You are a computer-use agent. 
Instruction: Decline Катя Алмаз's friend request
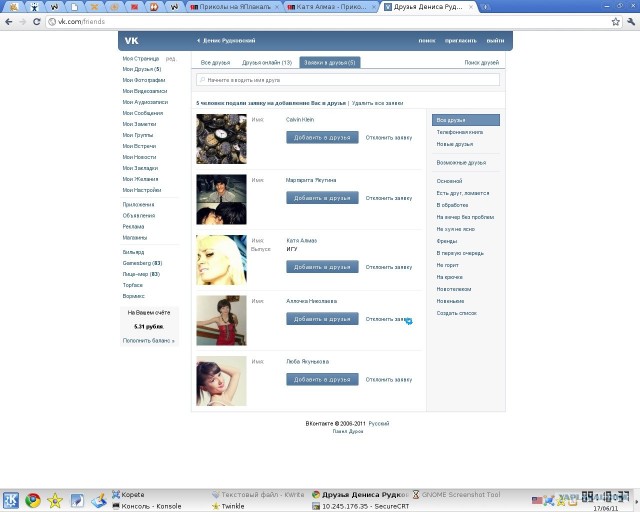[389, 267]
